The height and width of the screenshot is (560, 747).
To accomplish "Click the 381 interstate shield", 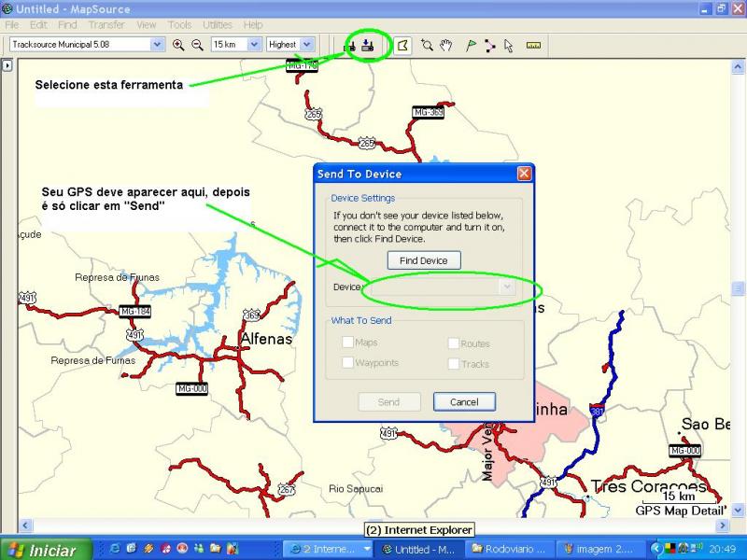I will [598, 410].
